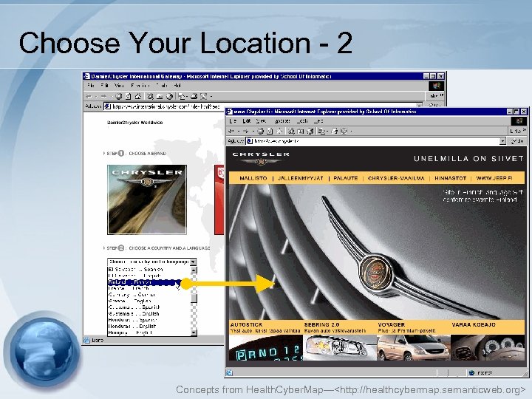Click the Go button in Chrysler.fi window
Screen dimensions: 532x399
(517, 141)
